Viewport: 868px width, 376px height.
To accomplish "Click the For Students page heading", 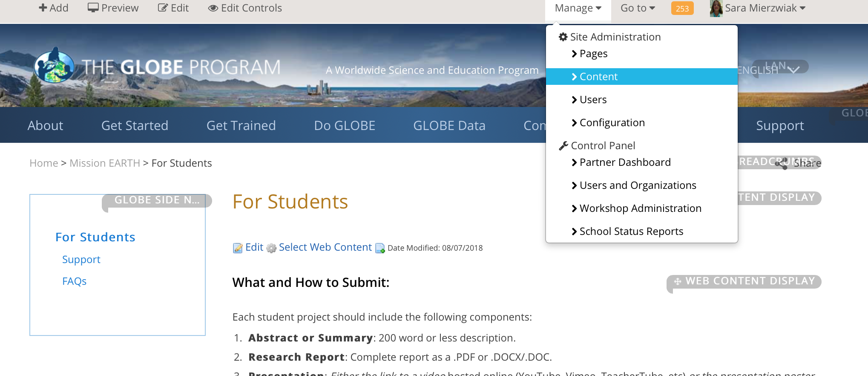I will coord(290,202).
